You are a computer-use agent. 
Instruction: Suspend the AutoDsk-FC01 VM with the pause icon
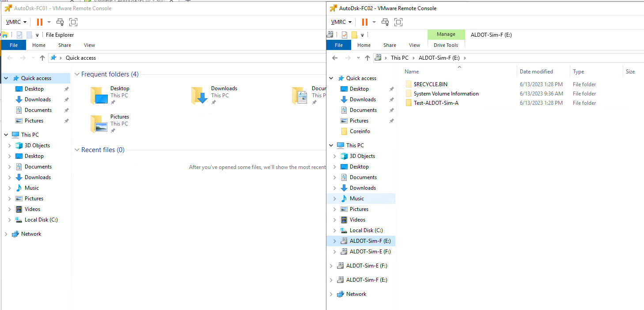point(40,22)
